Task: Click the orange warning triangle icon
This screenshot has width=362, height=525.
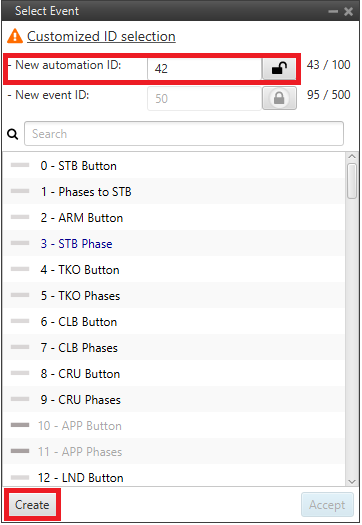Action: click(15, 36)
